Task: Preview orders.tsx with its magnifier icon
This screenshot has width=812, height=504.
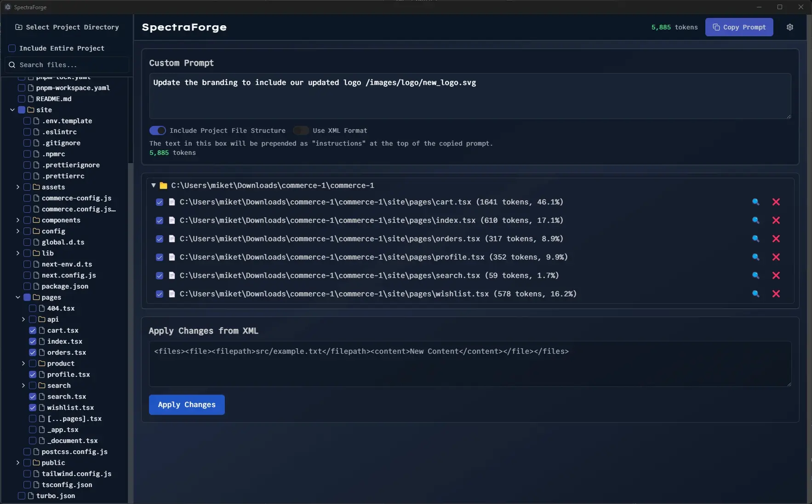Action: pyautogui.click(x=755, y=238)
